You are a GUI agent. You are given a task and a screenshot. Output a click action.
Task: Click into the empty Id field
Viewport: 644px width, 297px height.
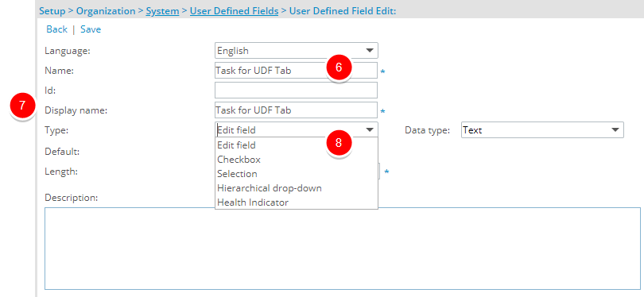296,90
